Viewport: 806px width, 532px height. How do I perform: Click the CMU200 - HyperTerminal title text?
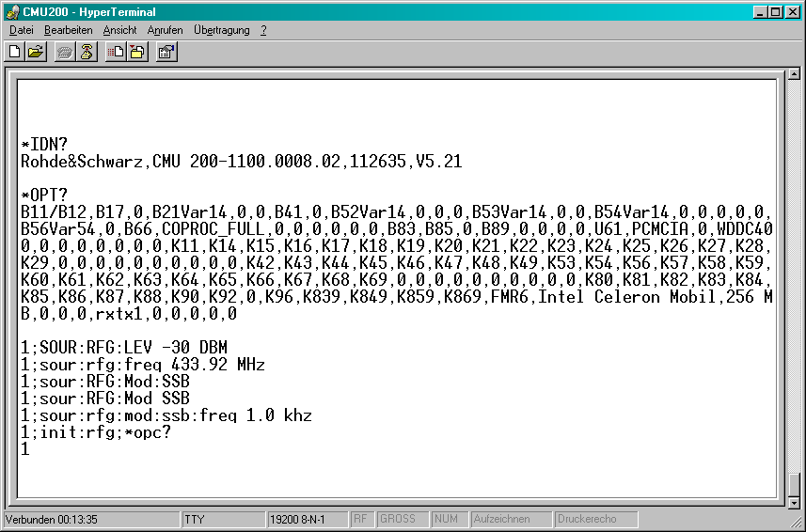[x=89, y=12]
